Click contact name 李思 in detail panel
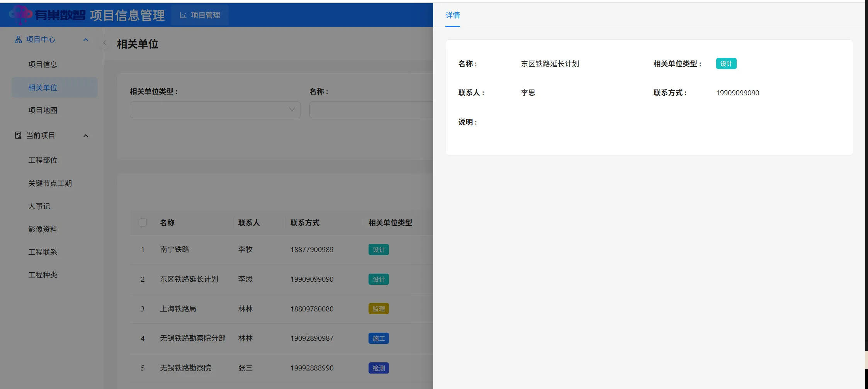This screenshot has height=389, width=868. point(528,93)
